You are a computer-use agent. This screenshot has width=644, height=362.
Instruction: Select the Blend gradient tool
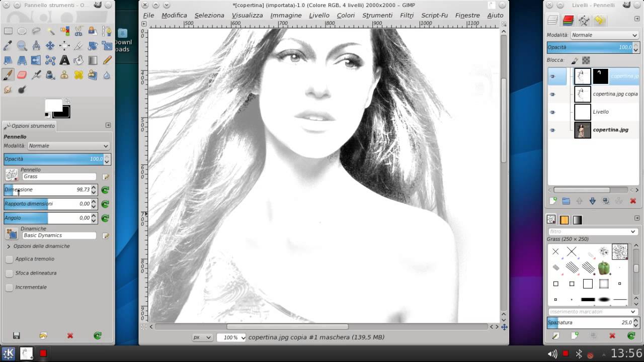tap(93, 60)
